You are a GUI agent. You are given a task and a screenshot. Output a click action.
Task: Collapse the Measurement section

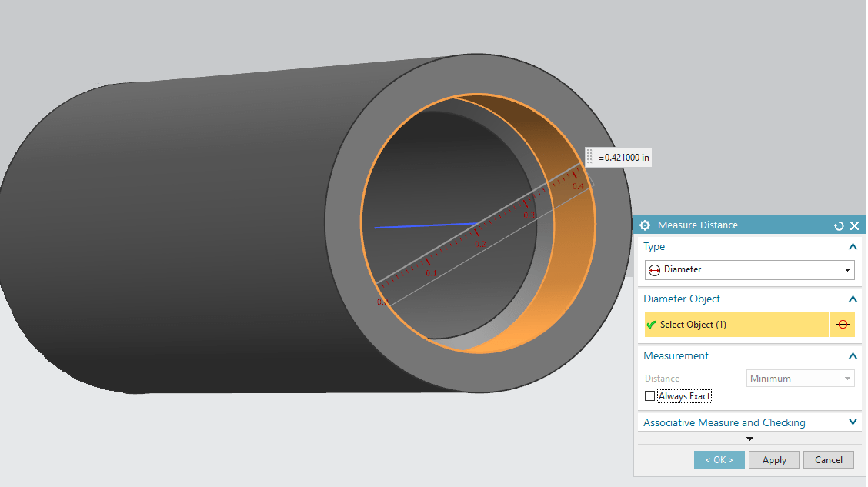point(853,355)
